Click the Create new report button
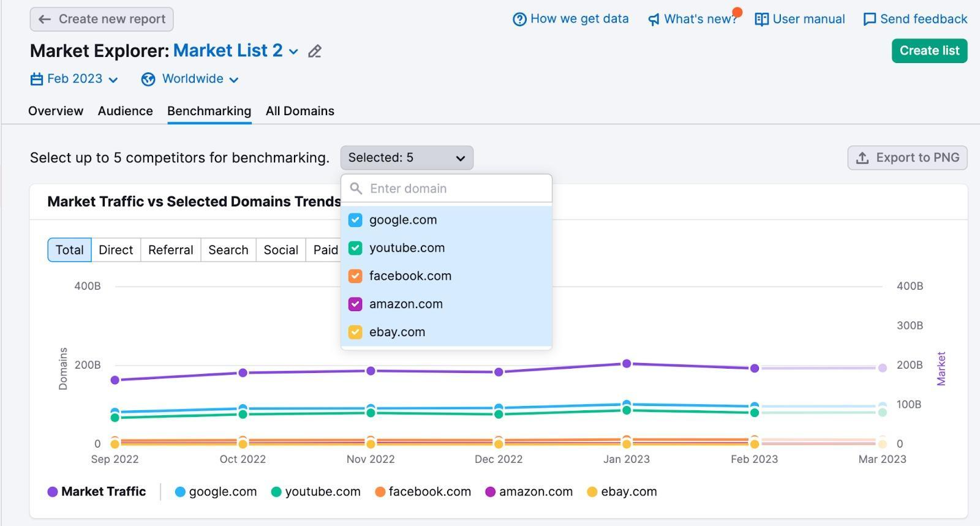This screenshot has height=526, width=980. pyautogui.click(x=102, y=20)
